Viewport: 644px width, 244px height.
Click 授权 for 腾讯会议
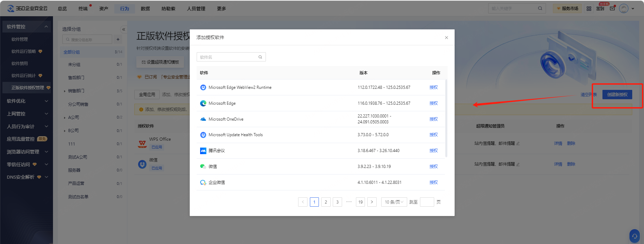tap(433, 151)
